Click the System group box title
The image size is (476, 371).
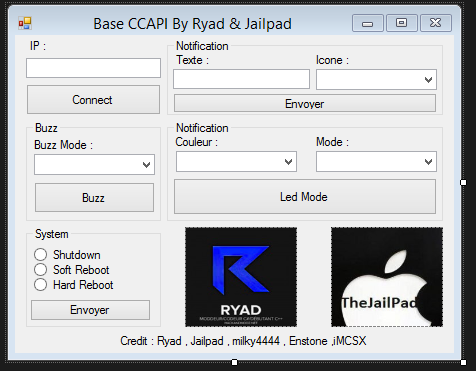52,234
